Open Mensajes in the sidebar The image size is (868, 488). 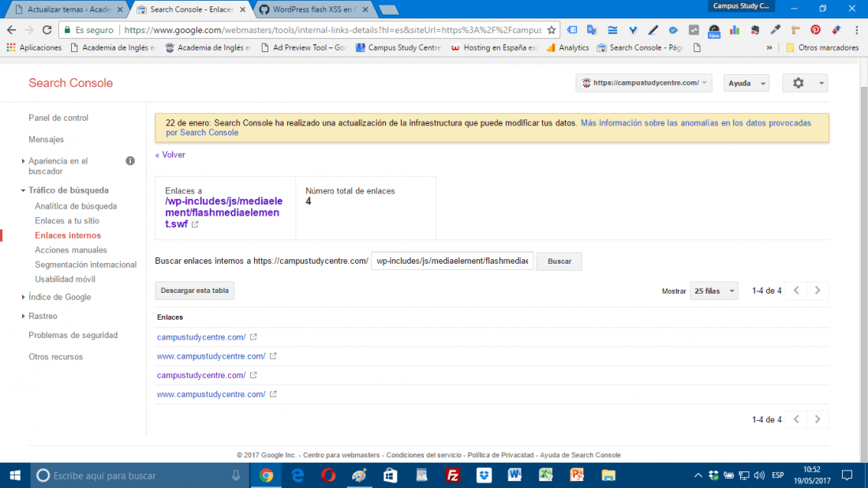coord(46,140)
